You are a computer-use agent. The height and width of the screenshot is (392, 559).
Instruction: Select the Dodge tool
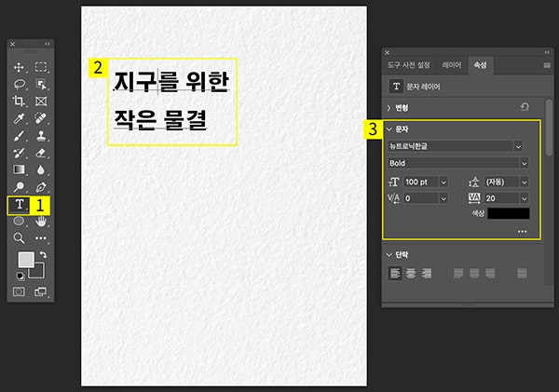coord(19,187)
